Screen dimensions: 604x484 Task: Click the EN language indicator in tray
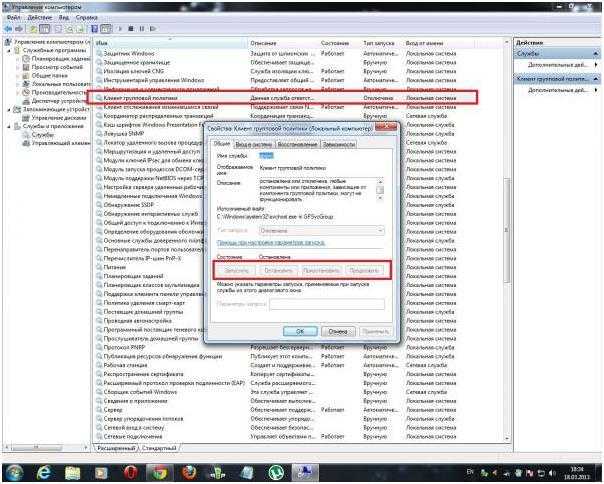(x=470, y=472)
